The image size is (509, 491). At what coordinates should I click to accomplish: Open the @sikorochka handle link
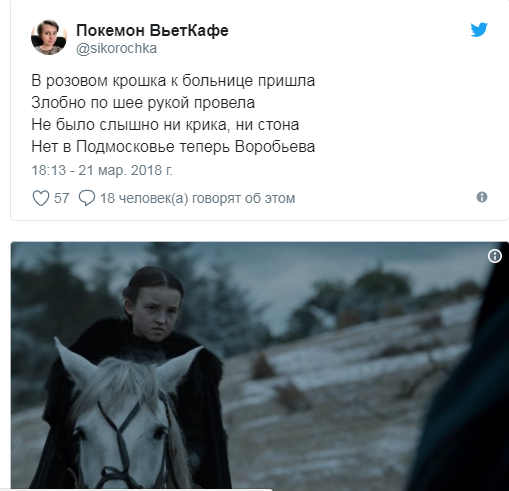click(x=116, y=49)
